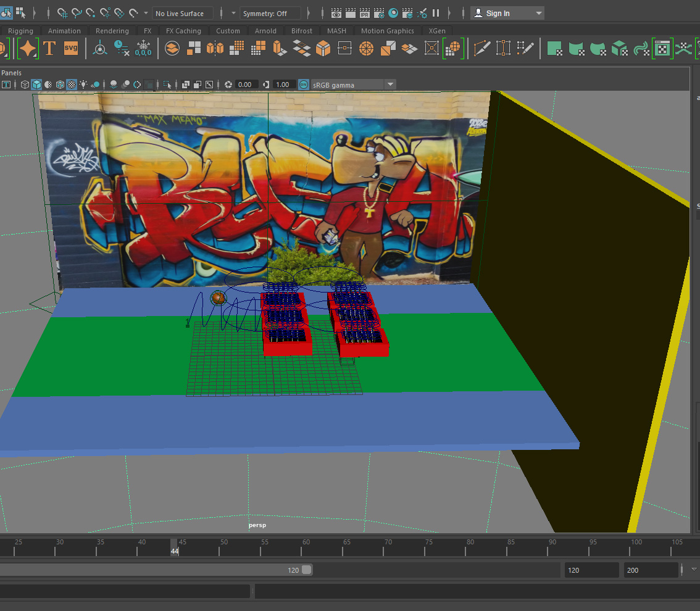Toggle isolate select in viewport toolbar
The height and width of the screenshot is (611, 700).
167,85
